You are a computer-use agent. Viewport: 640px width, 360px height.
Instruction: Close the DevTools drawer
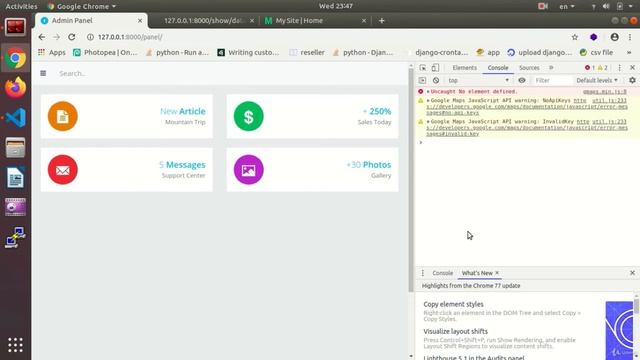click(632, 273)
